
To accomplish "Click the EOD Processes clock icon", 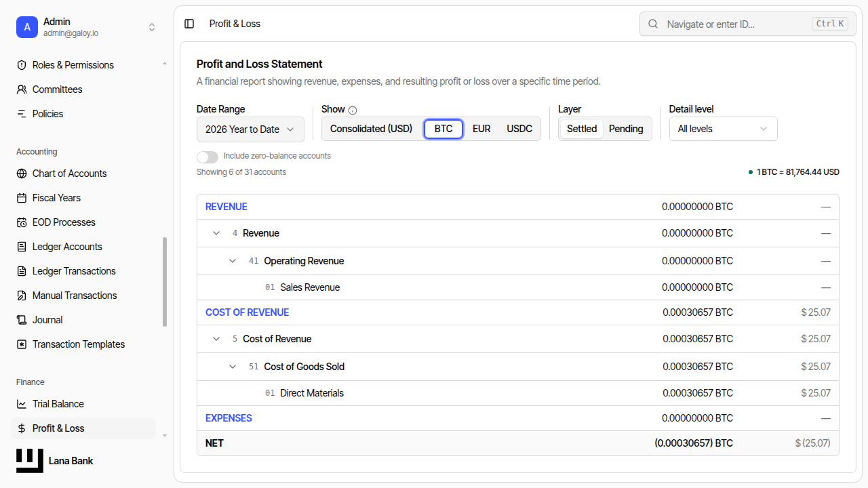I will [22, 222].
